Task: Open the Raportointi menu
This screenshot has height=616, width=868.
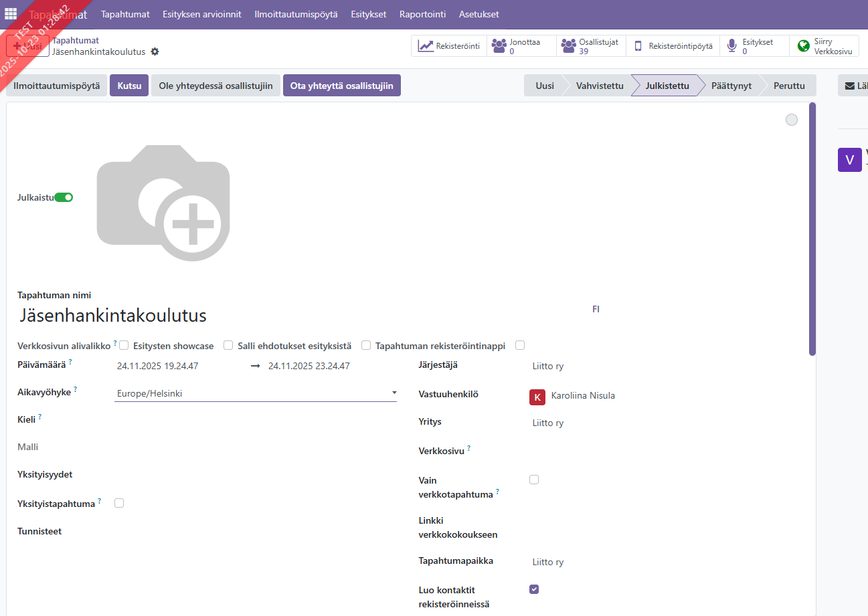Action: 422,14
